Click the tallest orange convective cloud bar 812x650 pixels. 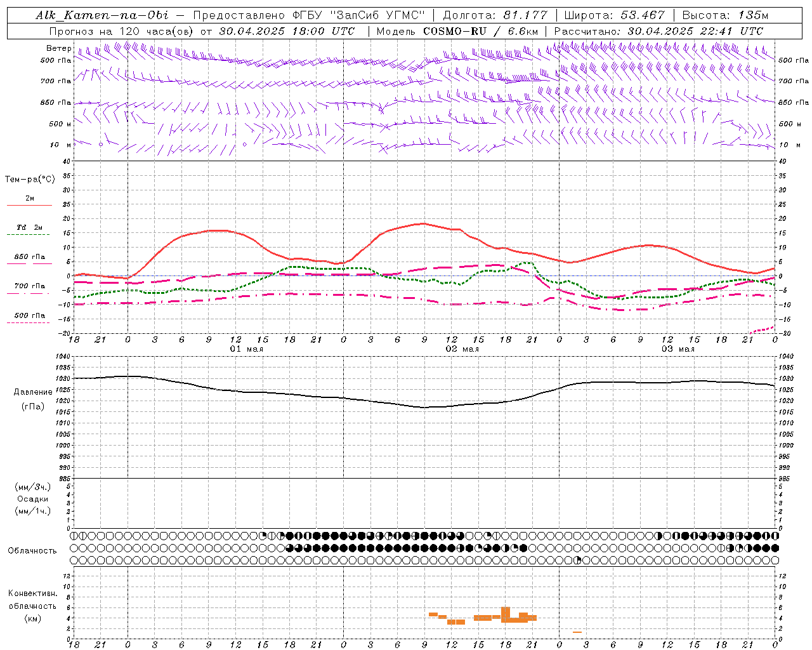click(x=506, y=614)
